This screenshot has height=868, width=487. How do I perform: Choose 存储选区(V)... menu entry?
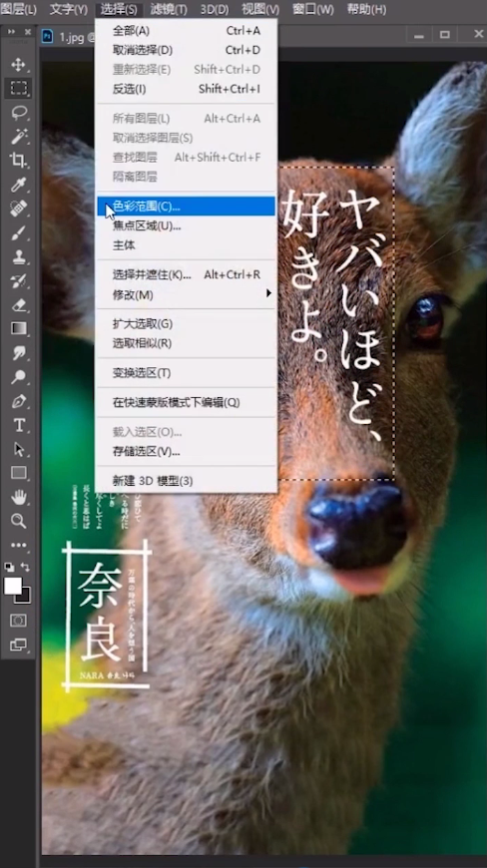pyautogui.click(x=186, y=451)
